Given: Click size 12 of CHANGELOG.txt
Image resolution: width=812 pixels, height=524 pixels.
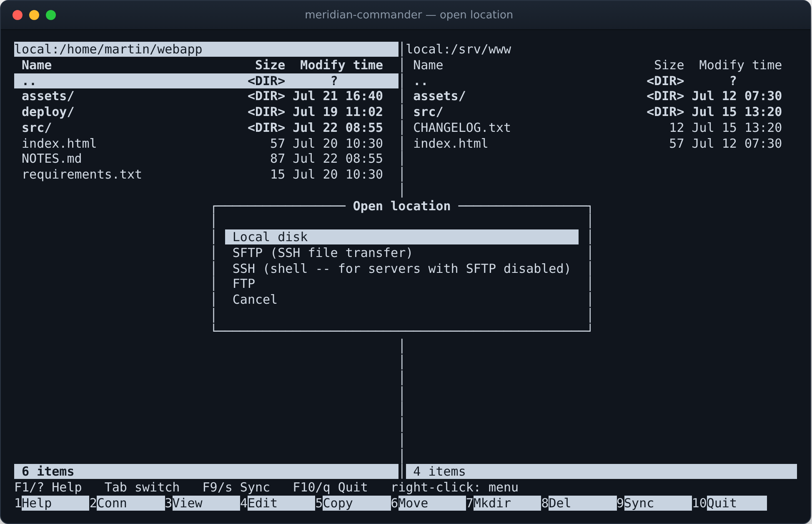Looking at the screenshot, I should coord(677,128).
